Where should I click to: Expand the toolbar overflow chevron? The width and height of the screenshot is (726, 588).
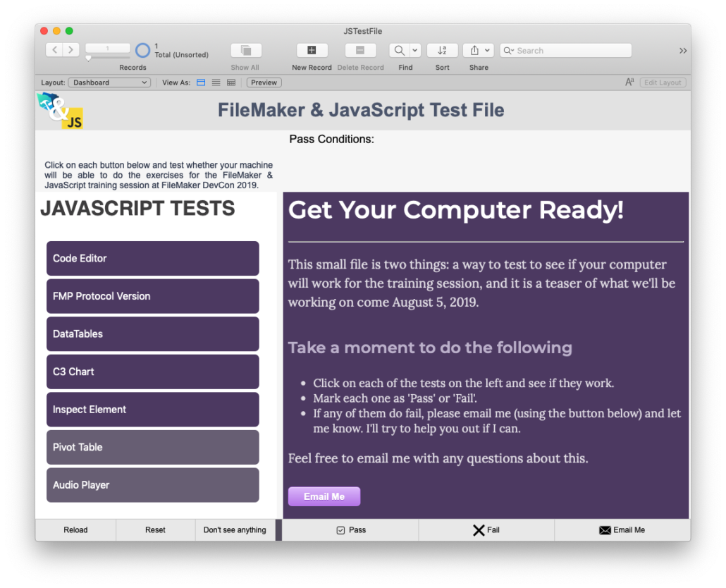point(682,50)
